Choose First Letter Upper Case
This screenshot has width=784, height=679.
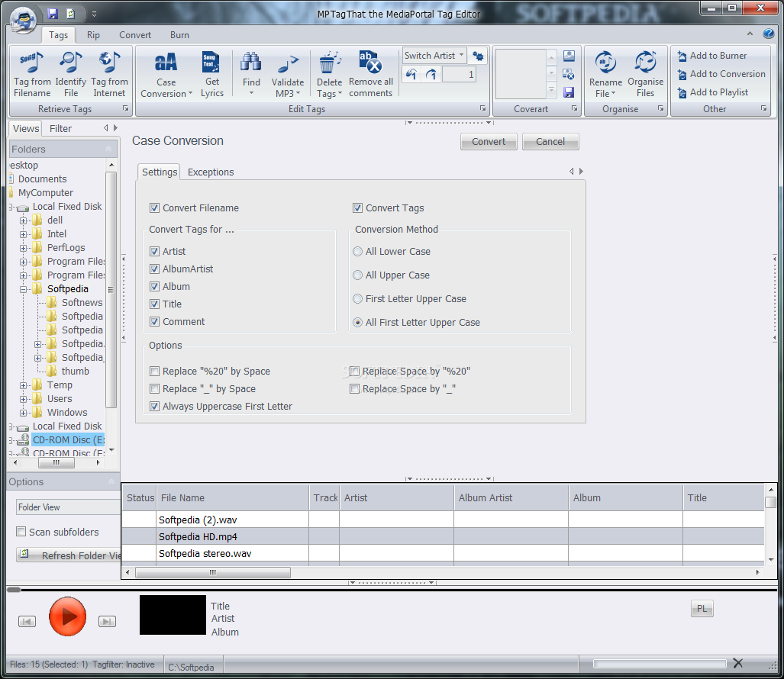point(357,299)
